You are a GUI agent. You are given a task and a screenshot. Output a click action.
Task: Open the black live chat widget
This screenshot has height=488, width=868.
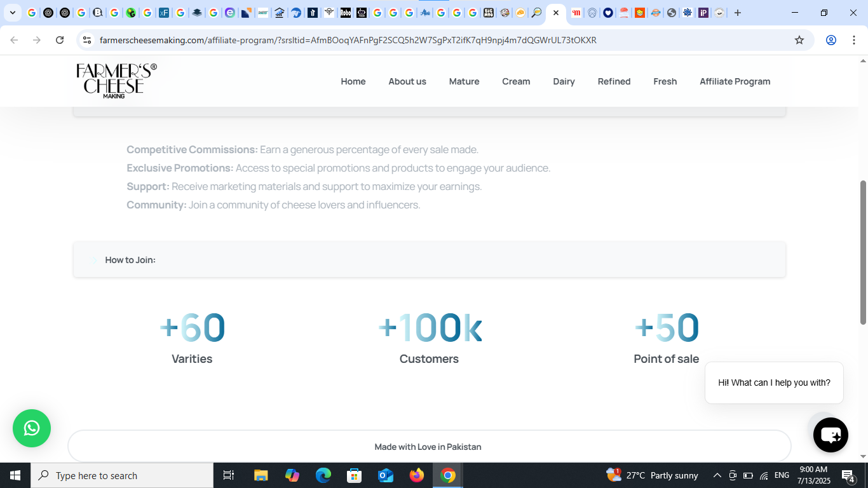(831, 435)
